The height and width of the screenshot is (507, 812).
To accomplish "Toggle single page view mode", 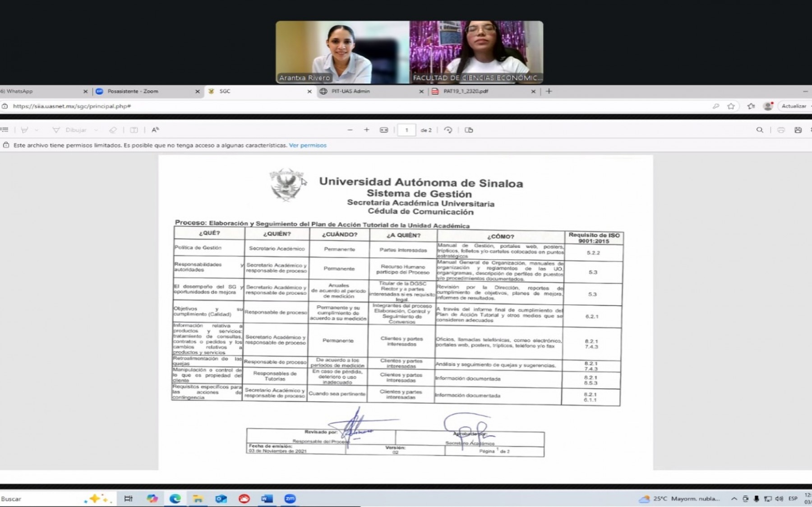I will coord(469,130).
